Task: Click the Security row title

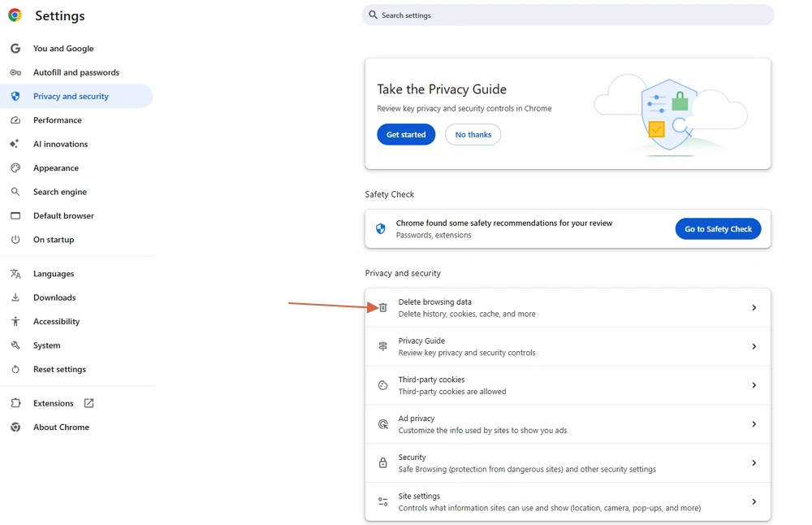Action: [x=412, y=457]
